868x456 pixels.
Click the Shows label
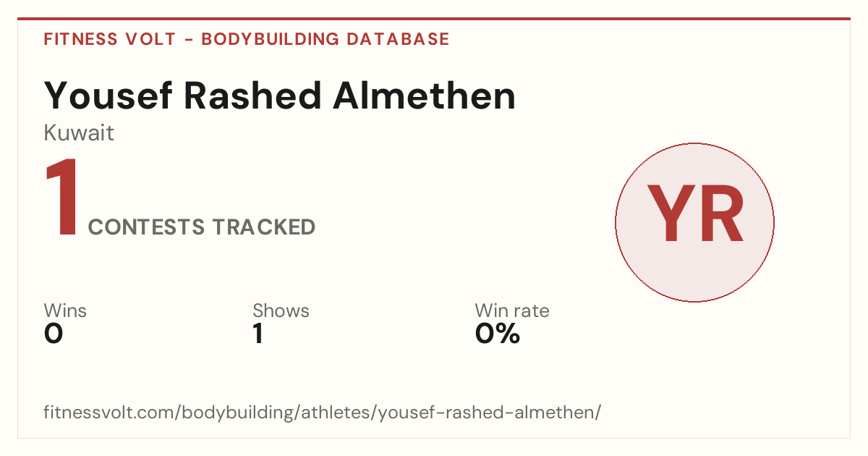coord(281,311)
